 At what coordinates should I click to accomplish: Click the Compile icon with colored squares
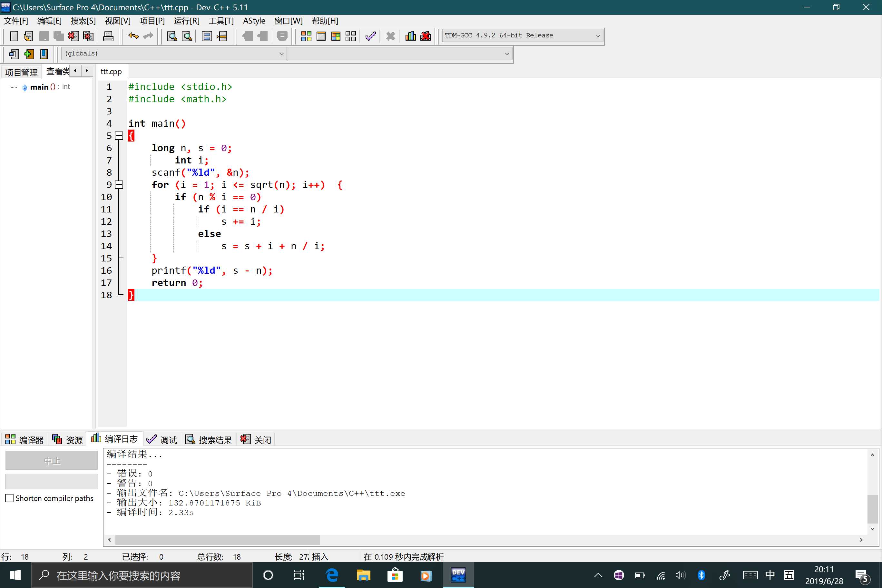point(306,36)
